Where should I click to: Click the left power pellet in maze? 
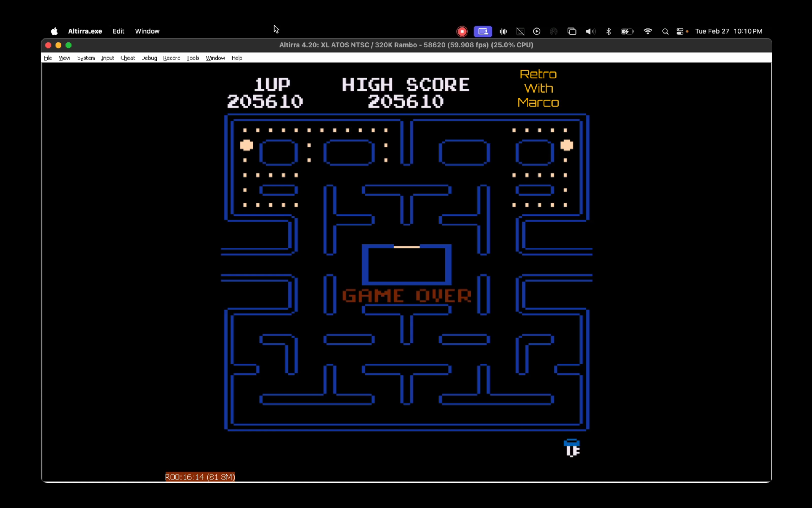point(247,145)
